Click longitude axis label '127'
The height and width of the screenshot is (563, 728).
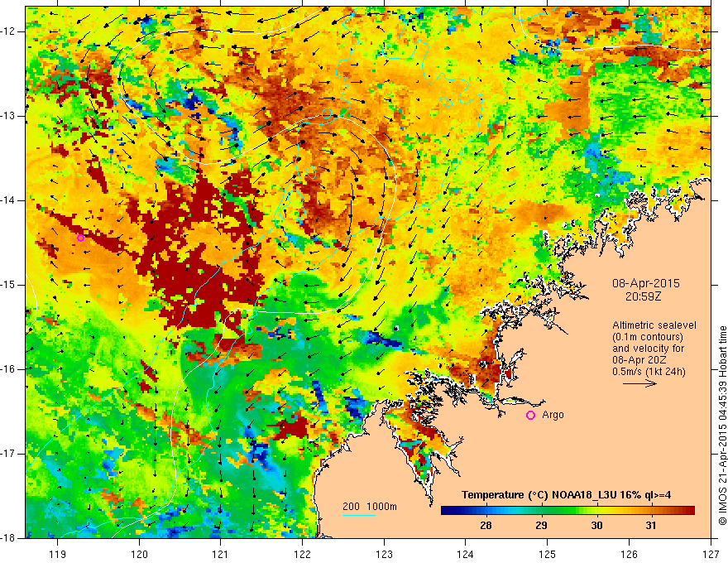711,554
